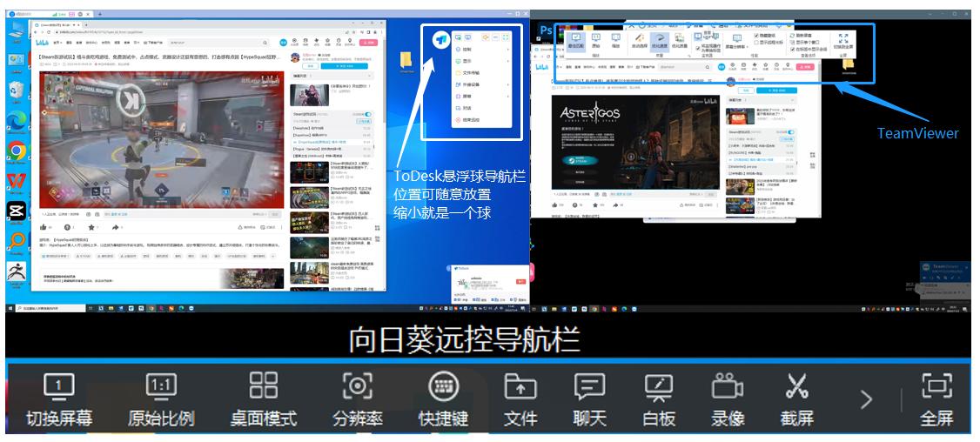Image resolution: width=980 pixels, height=442 pixels.
Task: Choose 优化质量 in TeamViewer toolbar
Action: (680, 41)
